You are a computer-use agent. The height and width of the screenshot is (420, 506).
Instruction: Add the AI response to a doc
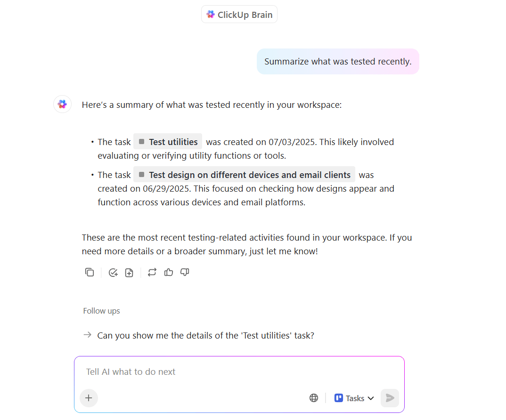click(x=129, y=272)
